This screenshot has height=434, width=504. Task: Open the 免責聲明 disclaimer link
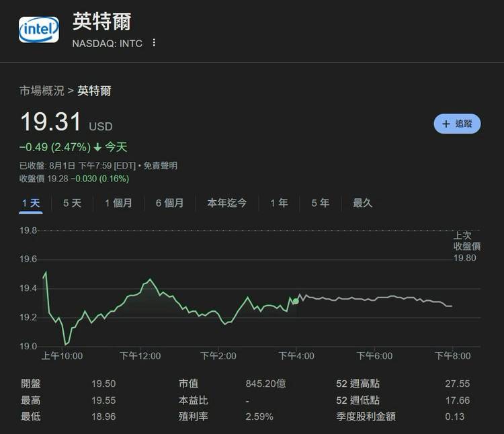(x=160, y=165)
